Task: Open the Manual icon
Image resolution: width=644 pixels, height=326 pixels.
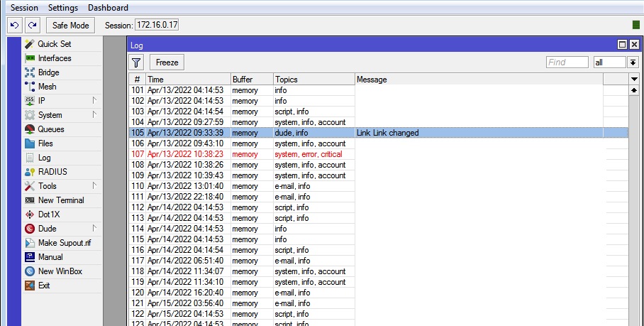Action: 30,257
